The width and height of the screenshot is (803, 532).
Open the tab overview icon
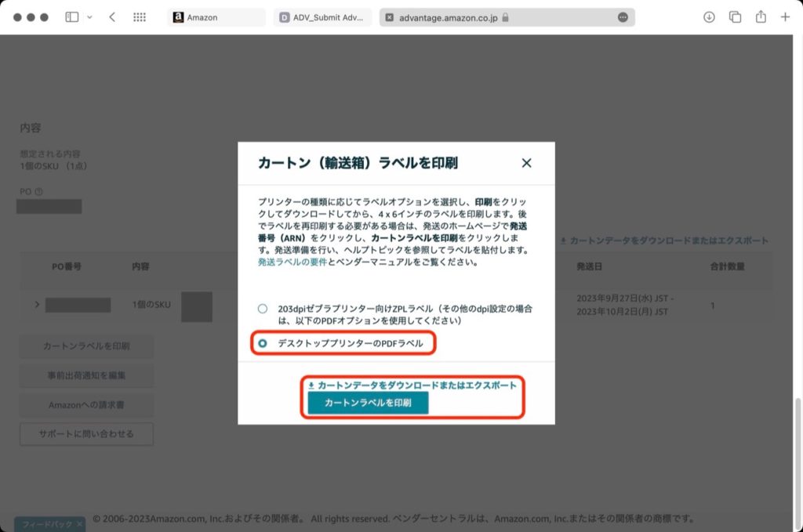pyautogui.click(x=735, y=17)
